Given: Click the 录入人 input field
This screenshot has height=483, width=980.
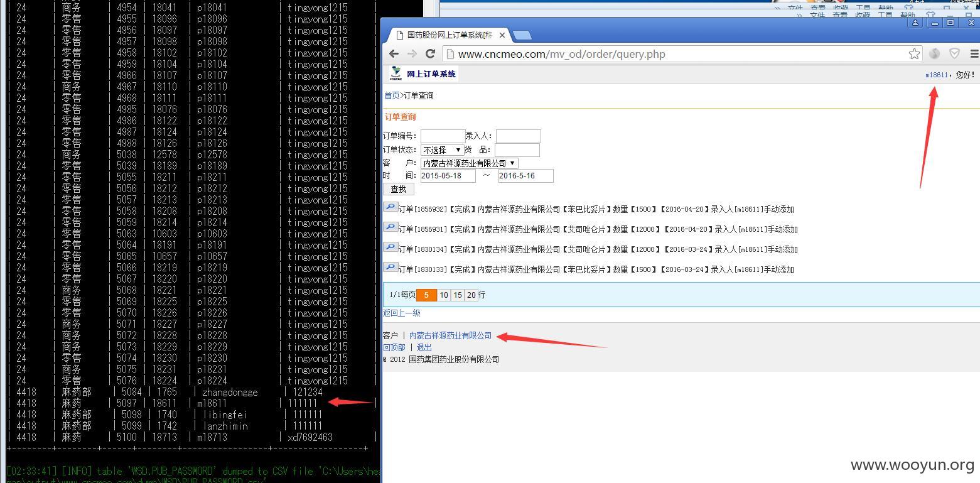Looking at the screenshot, I should click(x=519, y=136).
